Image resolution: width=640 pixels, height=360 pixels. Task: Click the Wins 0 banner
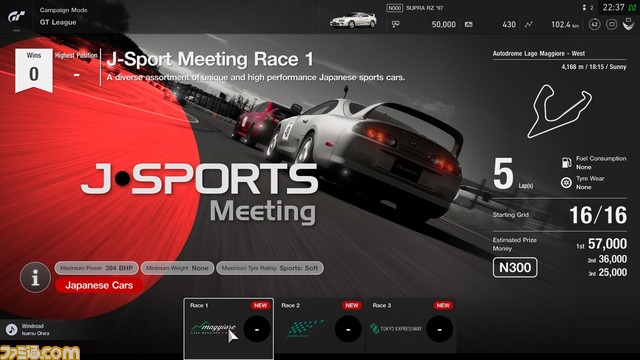click(34, 70)
